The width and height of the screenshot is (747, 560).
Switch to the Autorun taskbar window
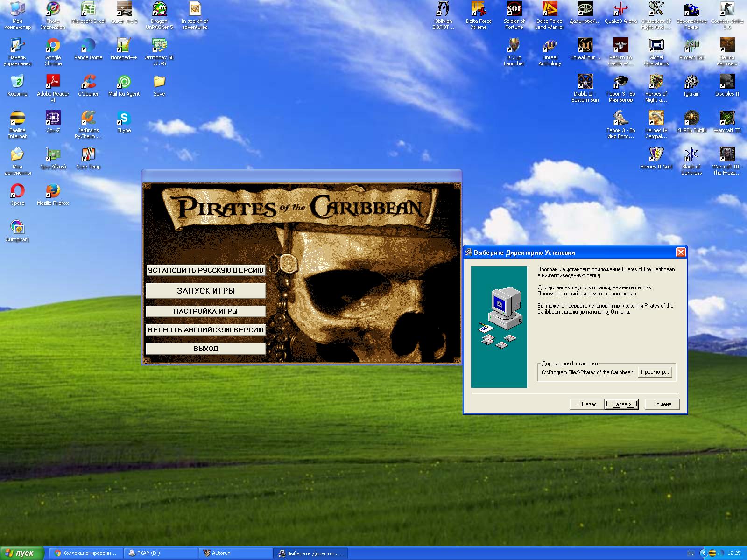coord(236,553)
